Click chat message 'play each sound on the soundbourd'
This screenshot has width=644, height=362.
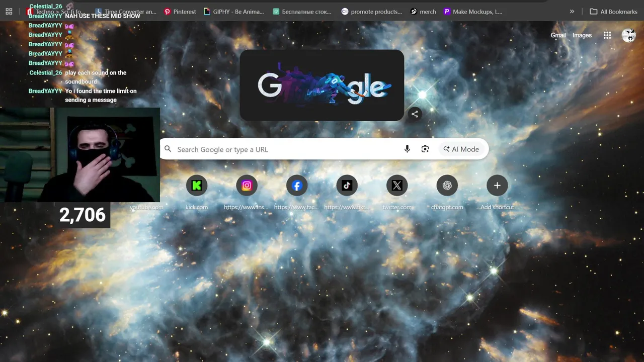tap(96, 77)
